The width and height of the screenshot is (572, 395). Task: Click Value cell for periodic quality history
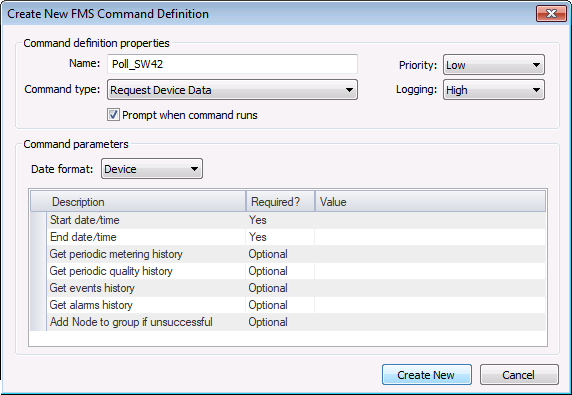pyautogui.click(x=430, y=271)
